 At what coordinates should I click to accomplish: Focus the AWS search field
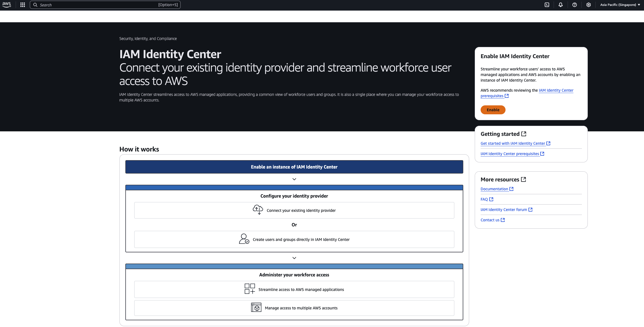[x=105, y=5]
